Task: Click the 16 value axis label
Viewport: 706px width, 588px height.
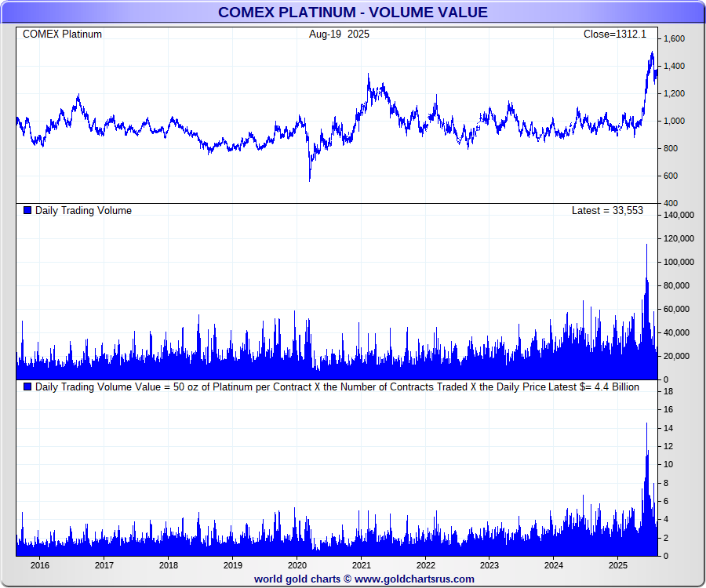Action: click(668, 409)
